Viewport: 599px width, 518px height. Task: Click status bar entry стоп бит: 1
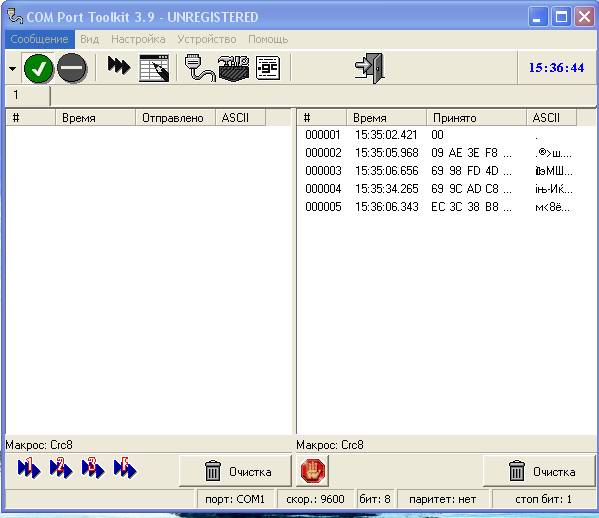[543, 499]
